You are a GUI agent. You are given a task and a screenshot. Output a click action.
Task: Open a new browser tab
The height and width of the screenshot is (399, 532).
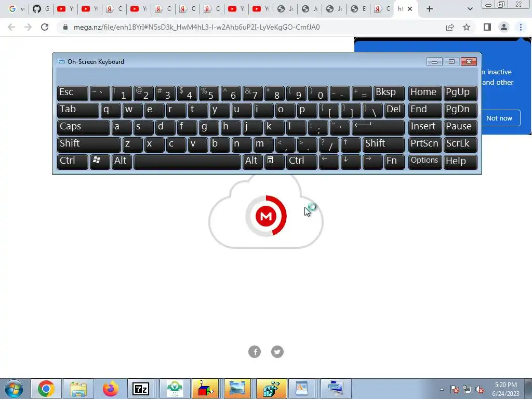pos(430,9)
